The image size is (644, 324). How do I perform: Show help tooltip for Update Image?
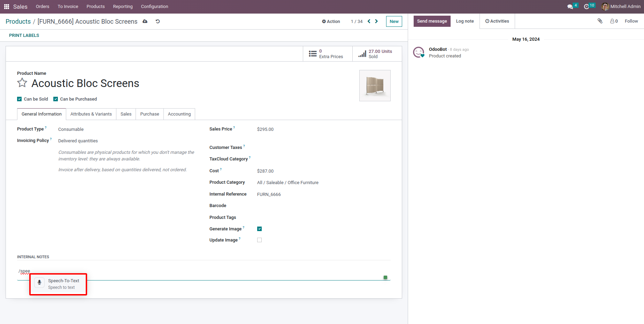click(240, 238)
